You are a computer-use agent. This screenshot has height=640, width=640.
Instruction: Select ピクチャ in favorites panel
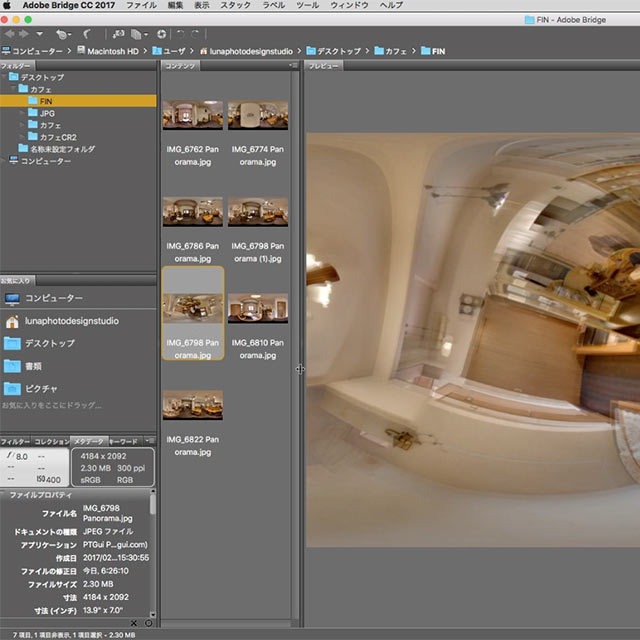click(41, 388)
